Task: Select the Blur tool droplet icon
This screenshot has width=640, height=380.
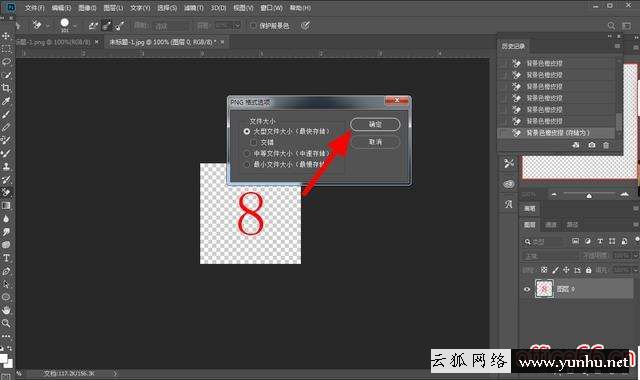Action: click(6, 218)
